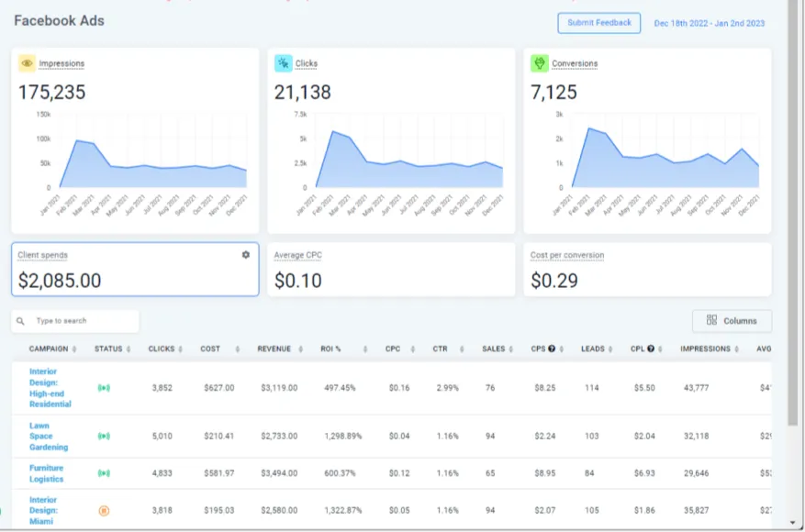Sort table by Leads column
Viewport: 805px width, 532px height.
click(x=609, y=349)
